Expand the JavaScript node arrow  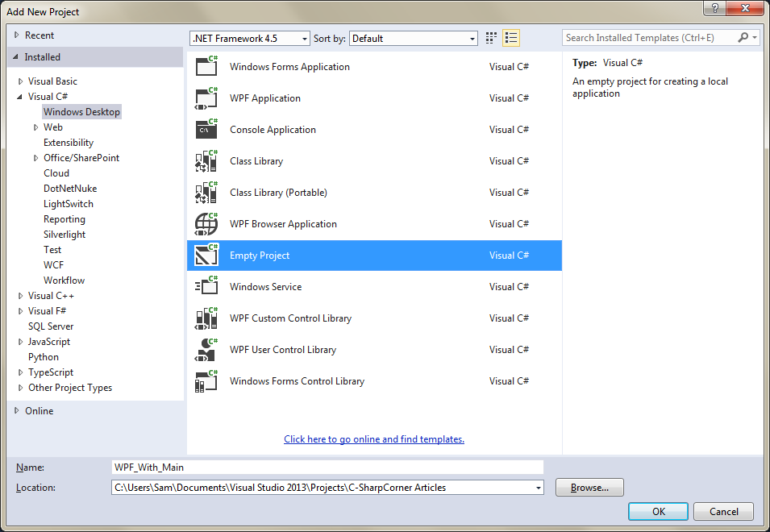coord(20,342)
